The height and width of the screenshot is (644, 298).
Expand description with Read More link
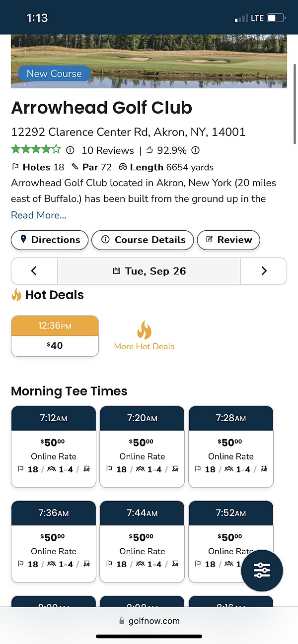click(39, 215)
